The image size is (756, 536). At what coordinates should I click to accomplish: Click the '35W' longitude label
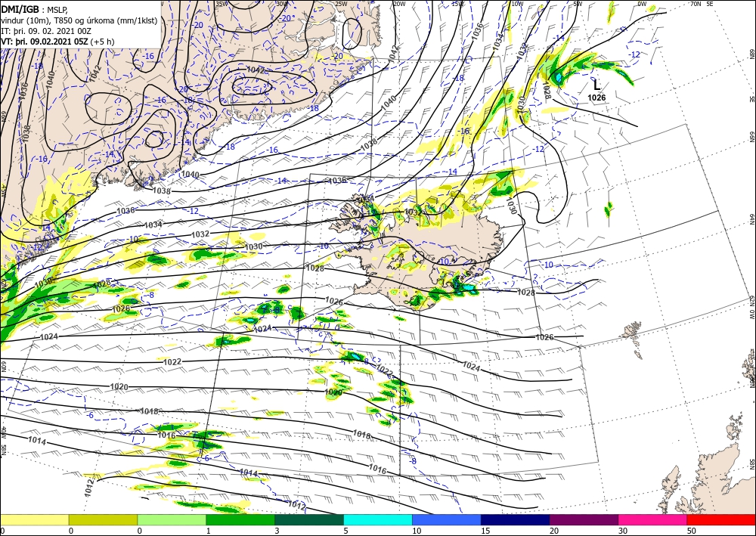click(x=222, y=4)
